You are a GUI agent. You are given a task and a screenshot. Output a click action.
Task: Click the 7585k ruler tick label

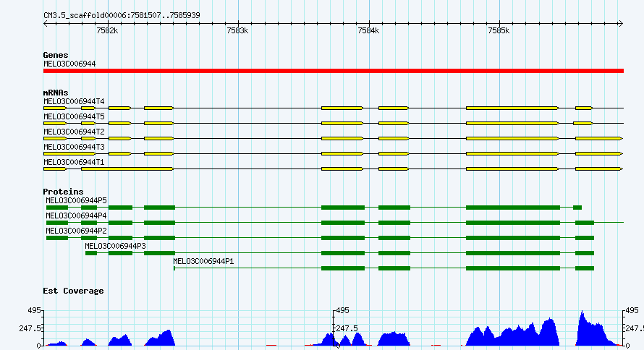(x=499, y=31)
